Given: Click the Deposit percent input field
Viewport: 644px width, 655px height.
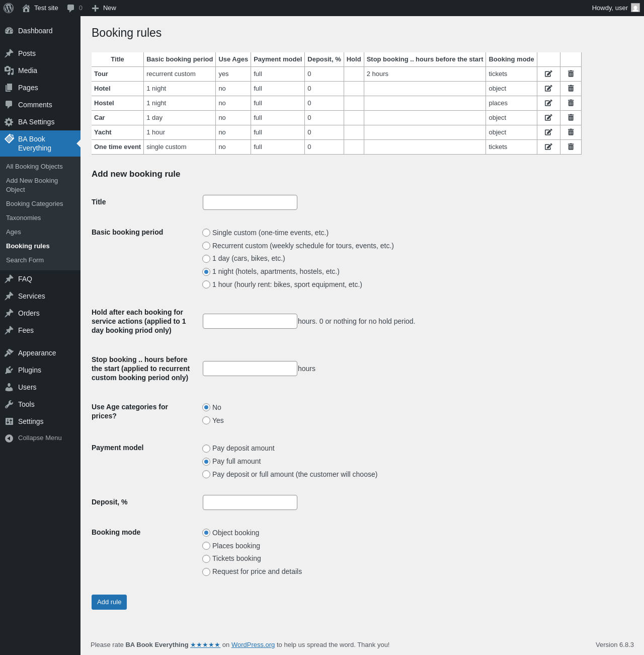Looking at the screenshot, I should [x=250, y=502].
